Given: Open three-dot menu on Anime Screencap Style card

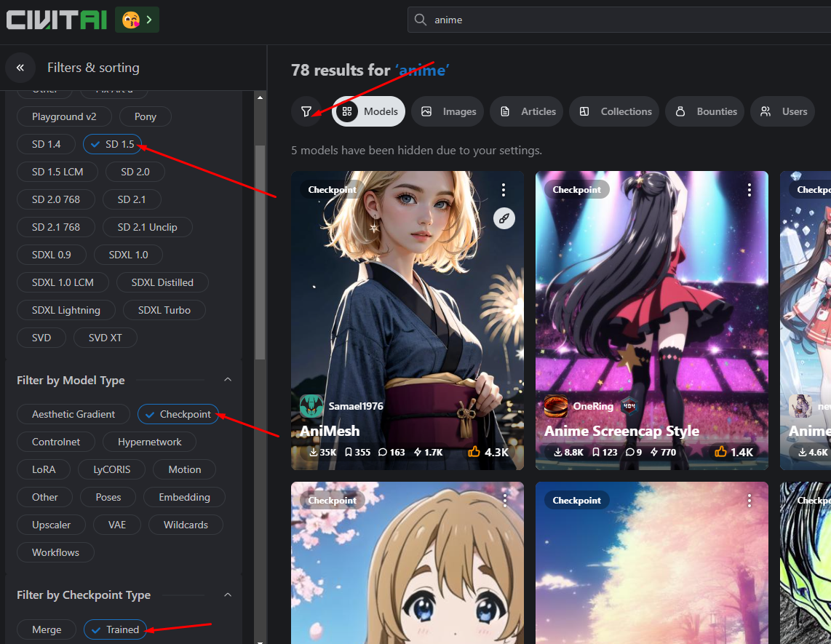Looking at the screenshot, I should point(749,190).
